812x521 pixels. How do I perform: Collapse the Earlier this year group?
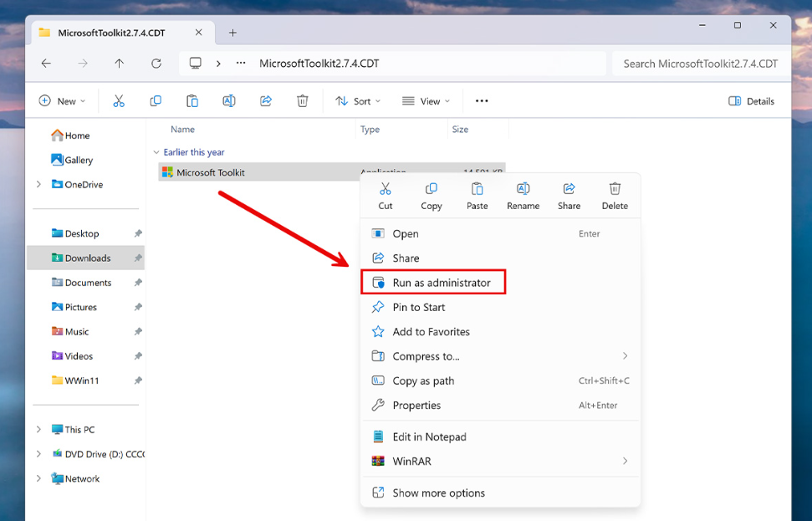pyautogui.click(x=156, y=153)
